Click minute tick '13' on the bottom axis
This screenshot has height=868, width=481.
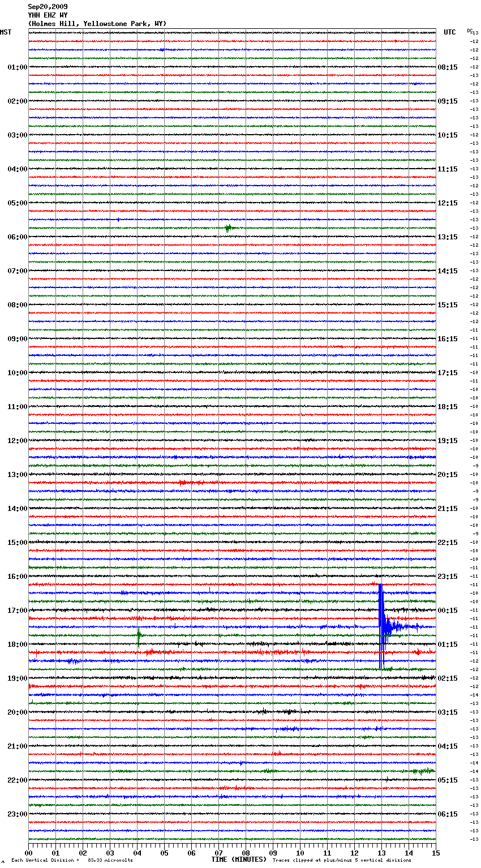click(x=381, y=853)
